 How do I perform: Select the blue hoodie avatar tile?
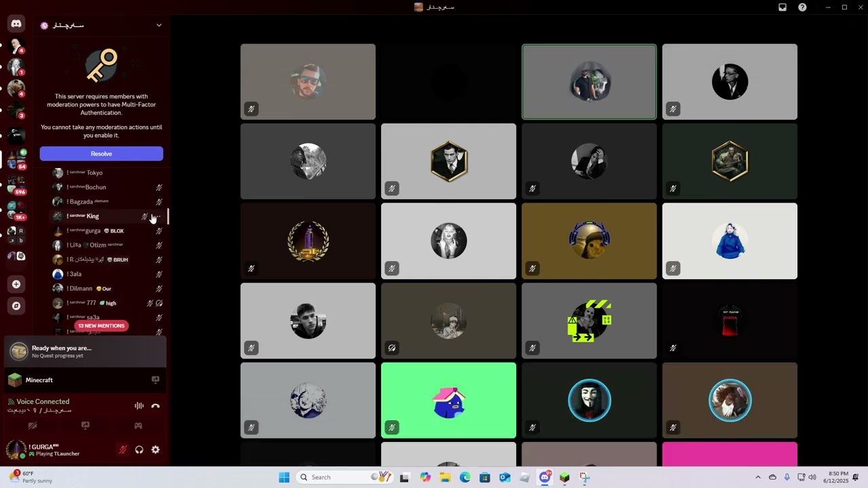730,241
